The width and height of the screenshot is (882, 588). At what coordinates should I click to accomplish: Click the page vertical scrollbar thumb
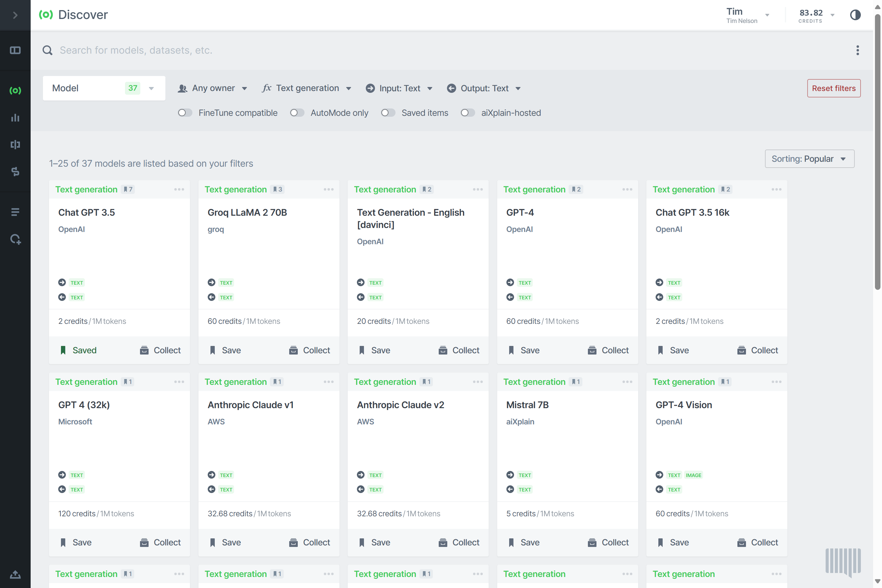[877, 152]
